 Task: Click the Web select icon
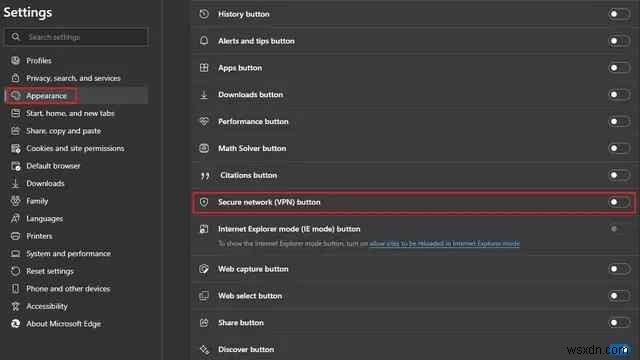tap(204, 296)
